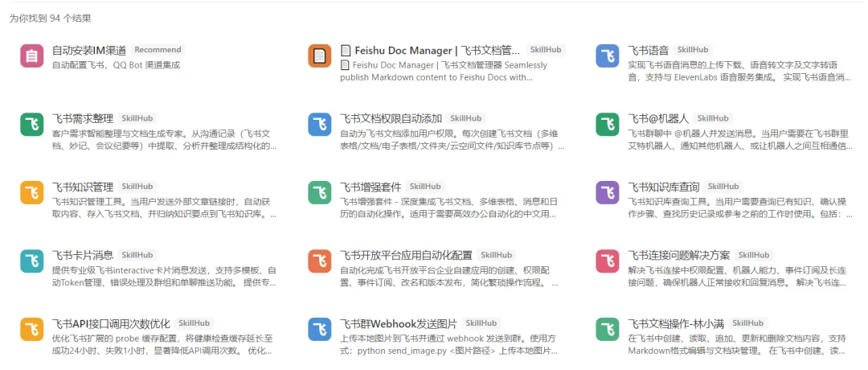The height and width of the screenshot is (370, 868).
Task: Click the SkillHub tag beside 飞书@机器人
Action: point(713,118)
